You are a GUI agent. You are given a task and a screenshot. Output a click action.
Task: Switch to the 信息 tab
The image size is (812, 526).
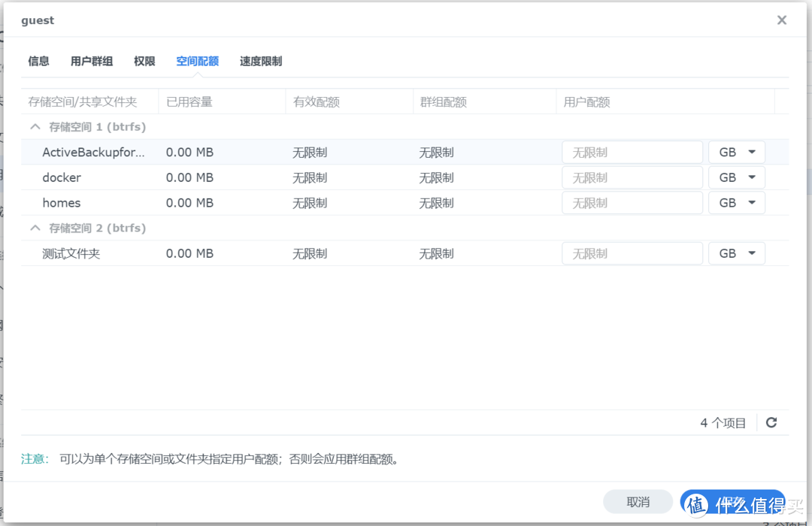point(38,61)
